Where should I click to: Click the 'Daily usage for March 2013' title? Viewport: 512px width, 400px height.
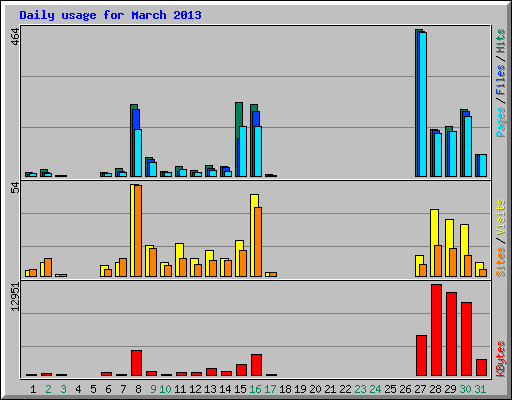(110, 15)
